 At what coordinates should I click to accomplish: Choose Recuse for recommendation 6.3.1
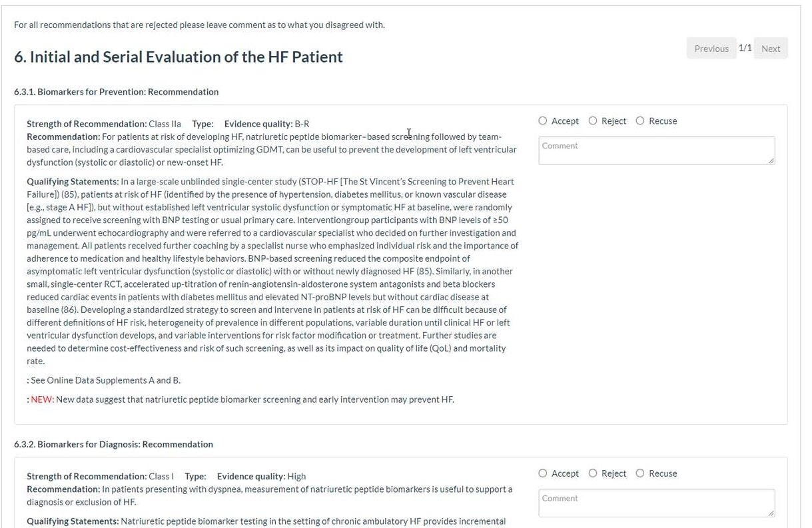tap(640, 121)
